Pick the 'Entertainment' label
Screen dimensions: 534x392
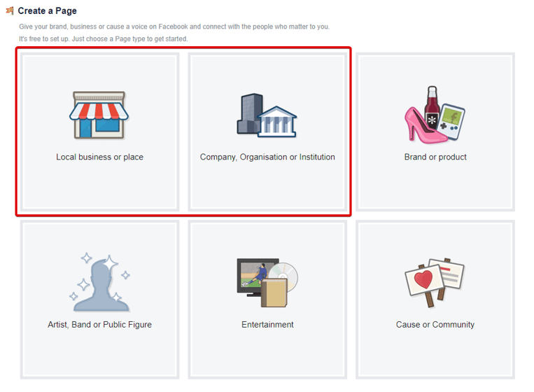(267, 325)
